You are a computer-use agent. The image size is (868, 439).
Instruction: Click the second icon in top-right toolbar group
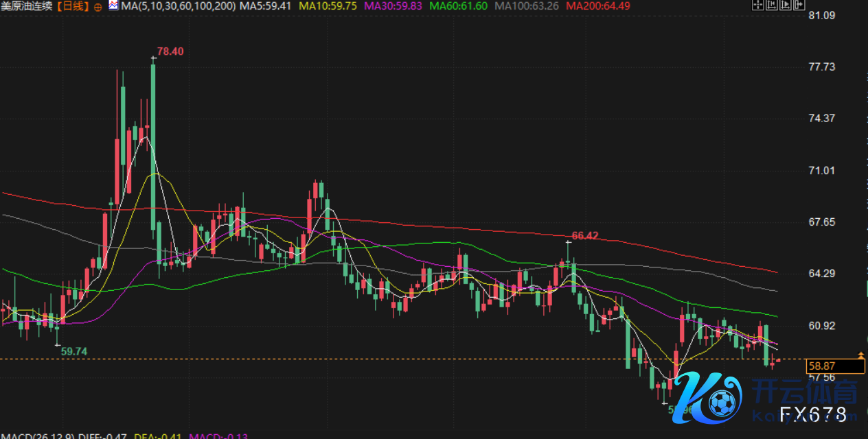pyautogui.click(x=773, y=6)
